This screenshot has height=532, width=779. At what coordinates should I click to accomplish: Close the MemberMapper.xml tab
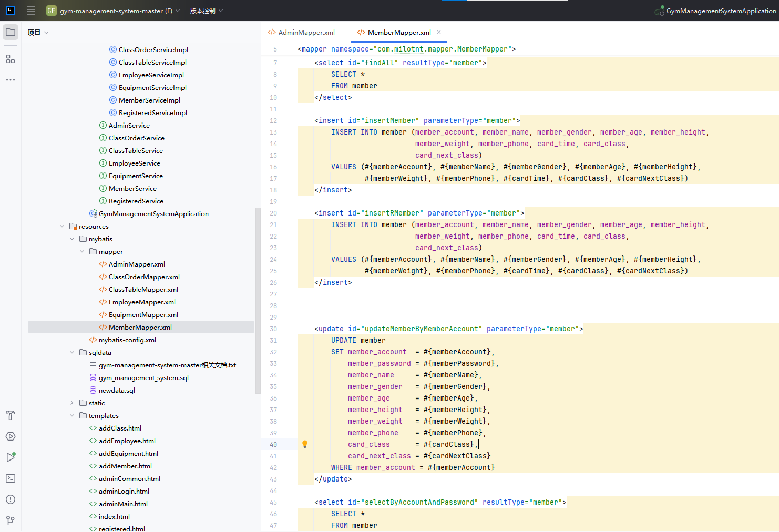(x=439, y=32)
